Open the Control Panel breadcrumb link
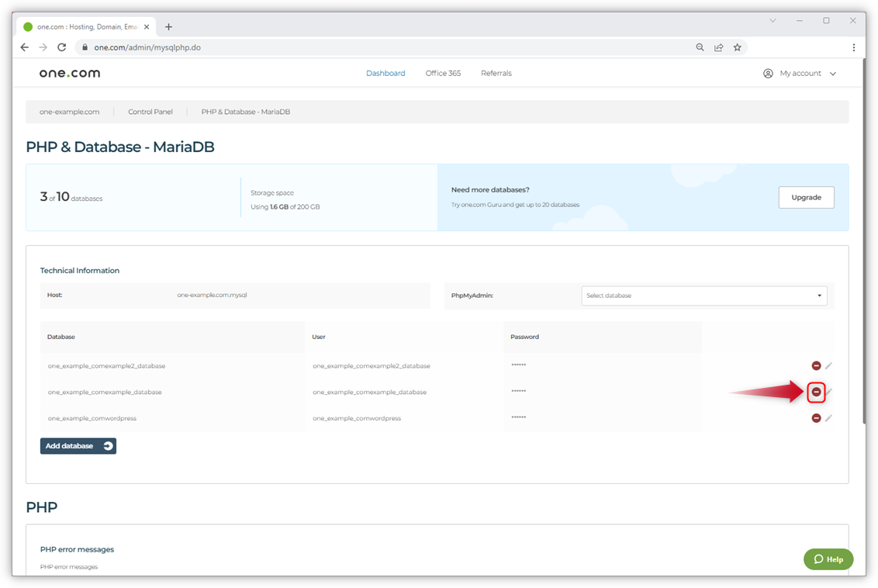The height and width of the screenshot is (588, 878). click(150, 112)
